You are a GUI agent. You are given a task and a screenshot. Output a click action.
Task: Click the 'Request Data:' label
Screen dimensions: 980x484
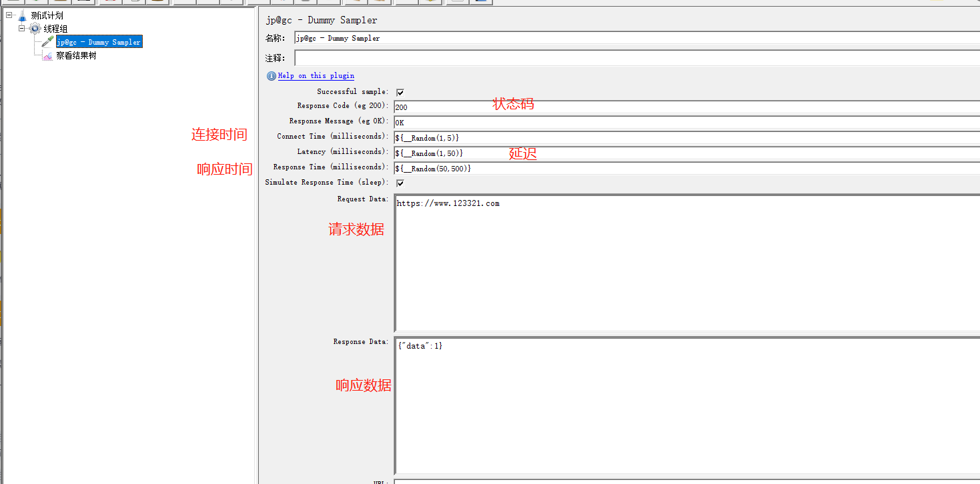(363, 199)
